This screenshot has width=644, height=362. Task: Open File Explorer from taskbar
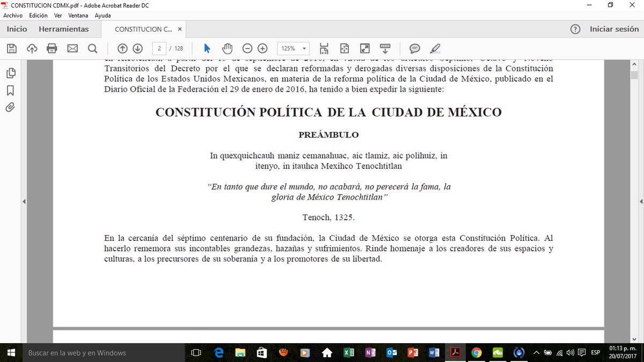[240, 352]
